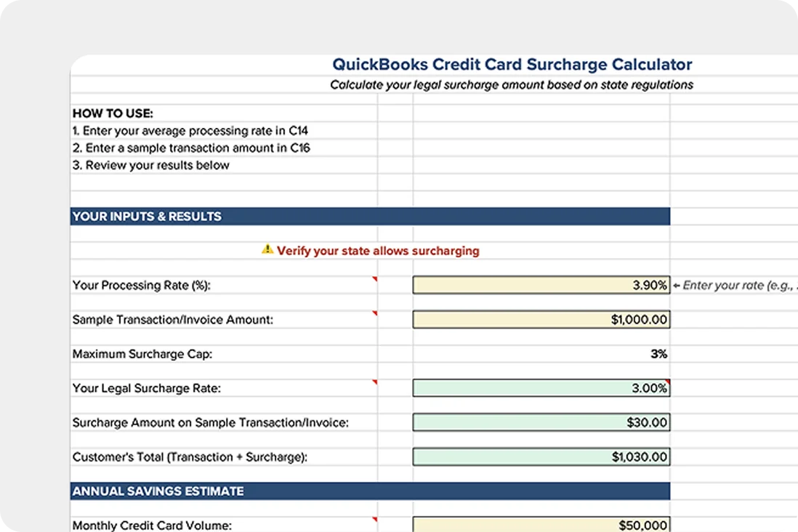Viewport: 798px width, 532px height.
Task: Click the comment marker on Legal Surcharge Rate row
Action: 374,382
